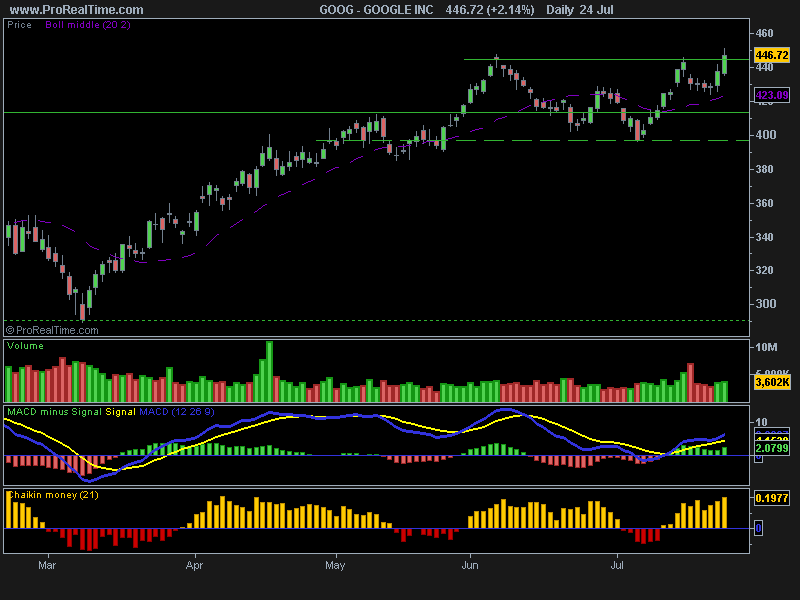800x600 pixels.
Task: Click the 3,602K volume value tag
Action: (x=772, y=382)
